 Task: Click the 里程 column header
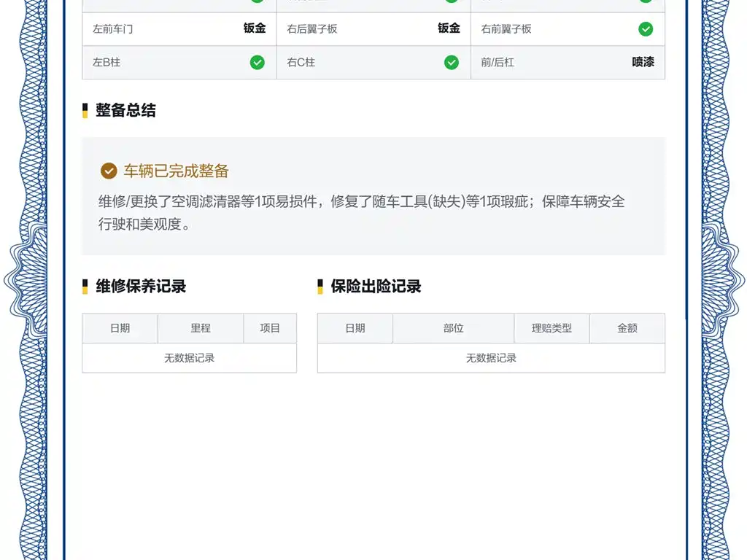201,328
